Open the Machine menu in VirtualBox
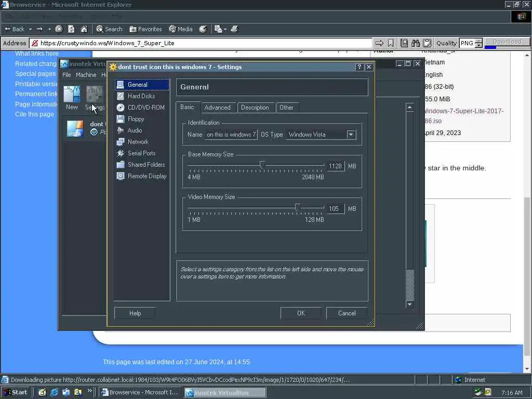Image resolution: width=532 pixels, height=399 pixels. [x=86, y=75]
